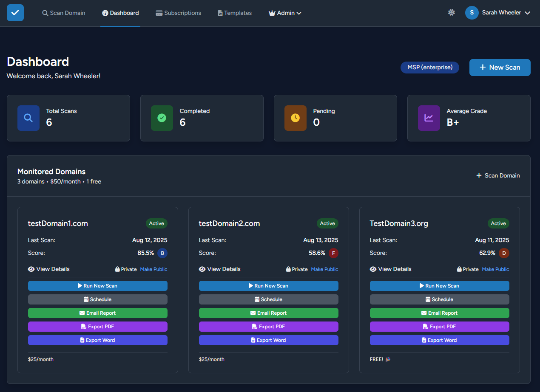Click the MSP (enterprise) badge
This screenshot has height=392, width=540.
pos(429,67)
